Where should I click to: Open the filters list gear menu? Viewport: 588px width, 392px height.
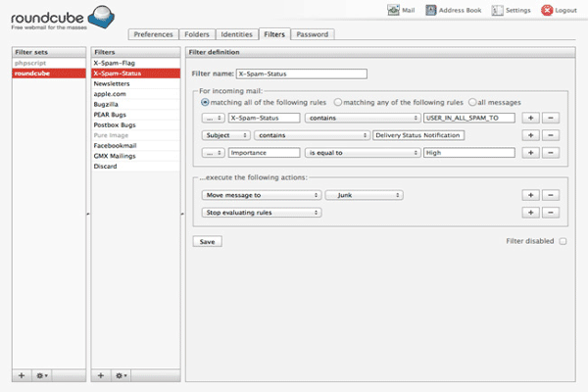coord(121,375)
